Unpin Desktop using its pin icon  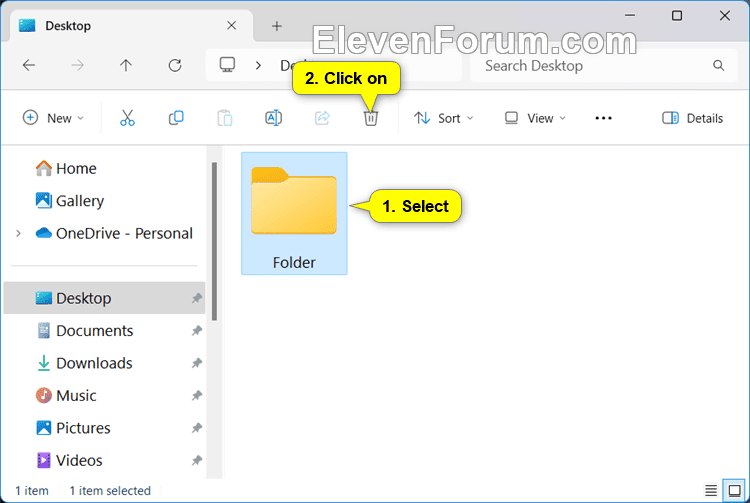(x=197, y=298)
